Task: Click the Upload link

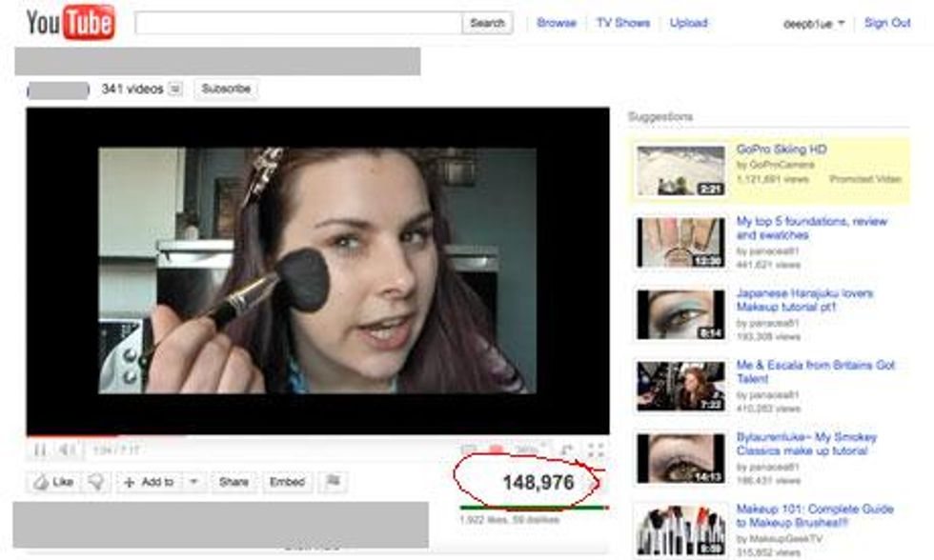Action: pos(688,23)
